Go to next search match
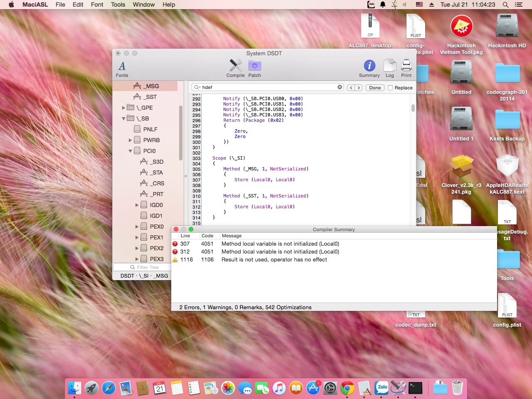 click(358, 88)
